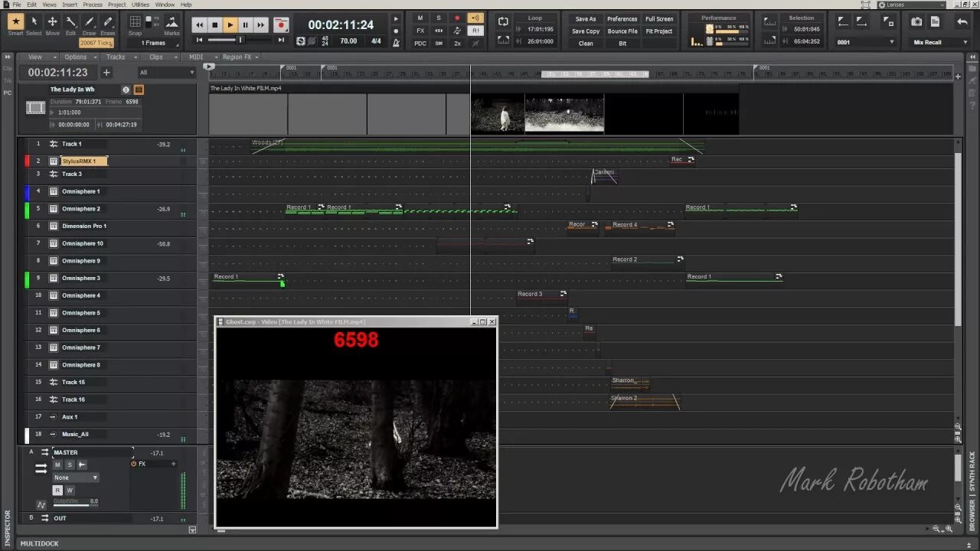Open the Process menu
Image resolution: width=980 pixels, height=551 pixels.
point(93,5)
